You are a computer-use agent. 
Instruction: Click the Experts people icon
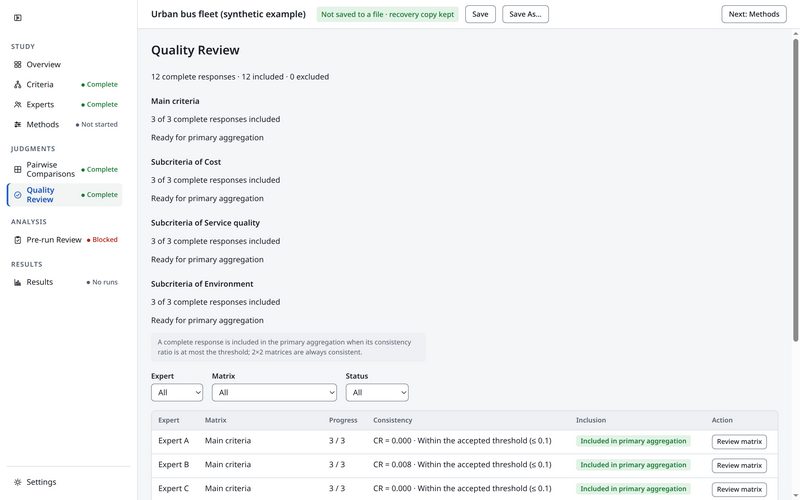click(18, 105)
